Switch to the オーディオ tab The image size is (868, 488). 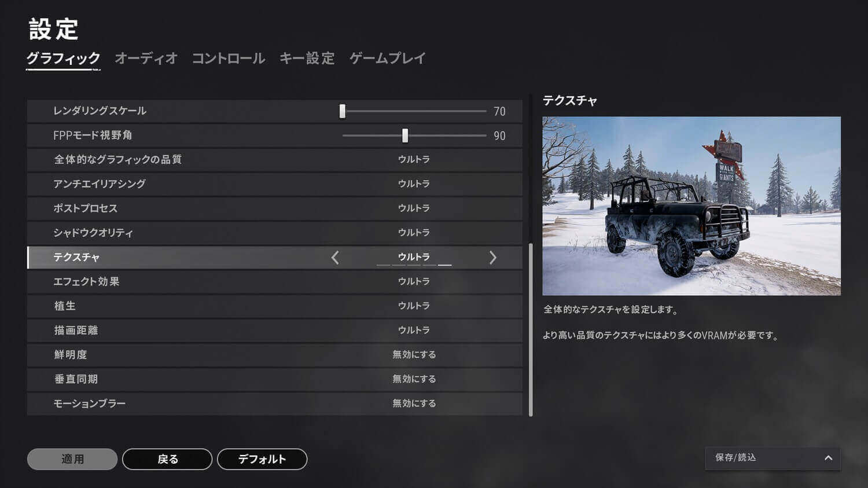pyautogui.click(x=146, y=58)
